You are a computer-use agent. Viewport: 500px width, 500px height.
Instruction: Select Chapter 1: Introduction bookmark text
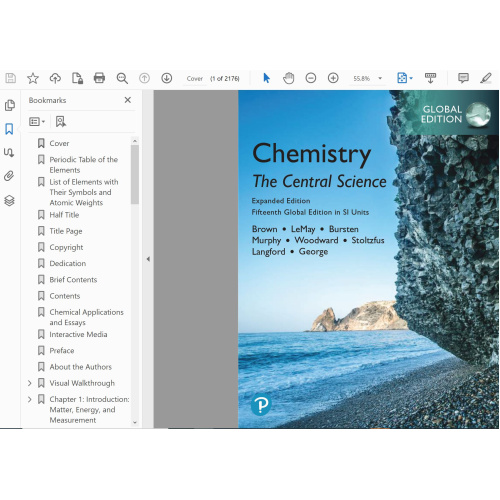pos(89,409)
